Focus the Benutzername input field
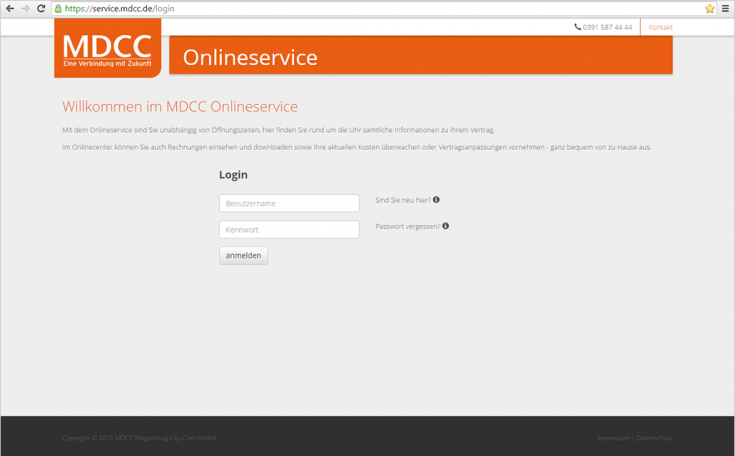The width and height of the screenshot is (735, 456). 289,203
